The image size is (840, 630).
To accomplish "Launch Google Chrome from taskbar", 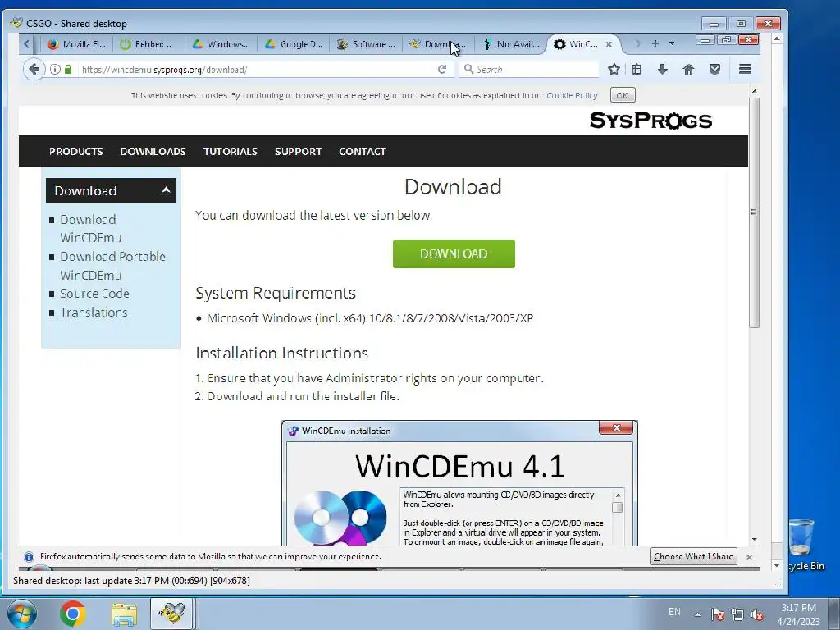I will 73,614.
